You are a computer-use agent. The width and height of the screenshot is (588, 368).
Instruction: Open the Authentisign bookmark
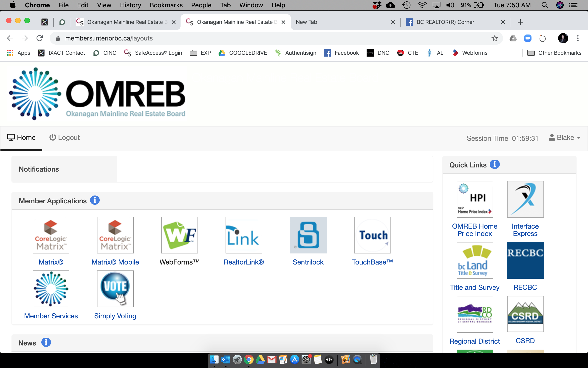point(295,53)
